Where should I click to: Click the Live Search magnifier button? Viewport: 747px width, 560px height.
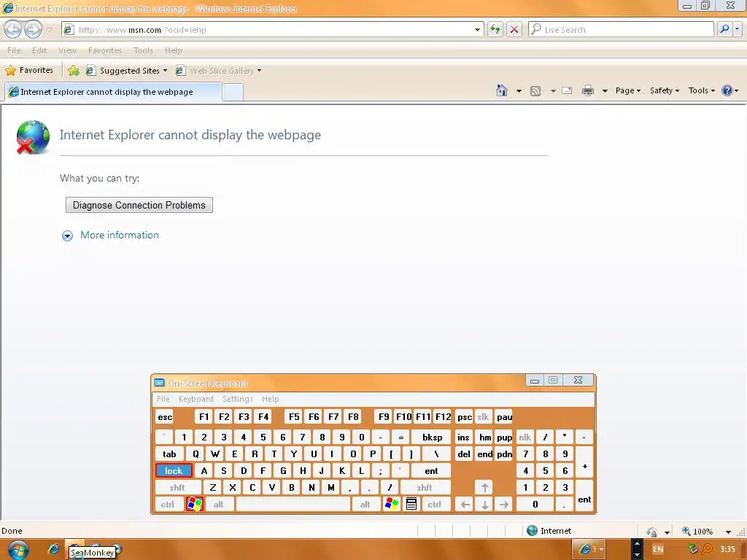(x=724, y=29)
